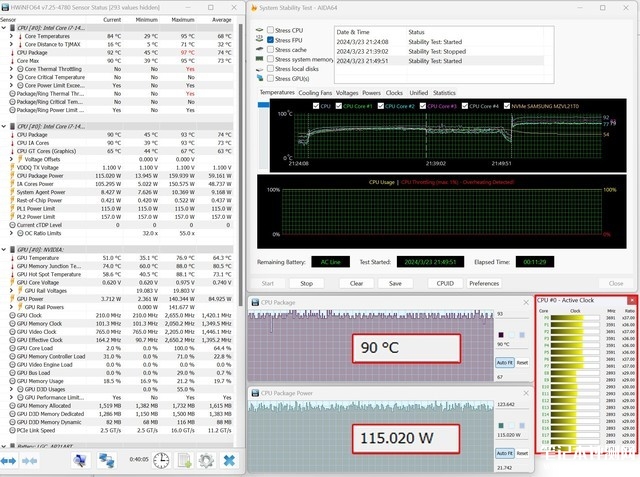The width and height of the screenshot is (640, 477).
Task: Switch to the Unified tab
Action: coord(419,93)
